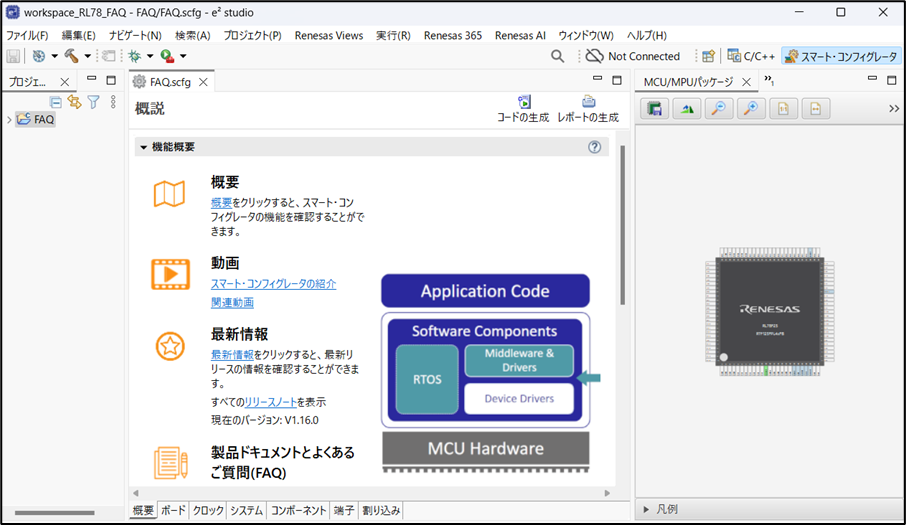The height and width of the screenshot is (525, 906).
Task: Switch to the クロック tab
Action: click(x=208, y=510)
